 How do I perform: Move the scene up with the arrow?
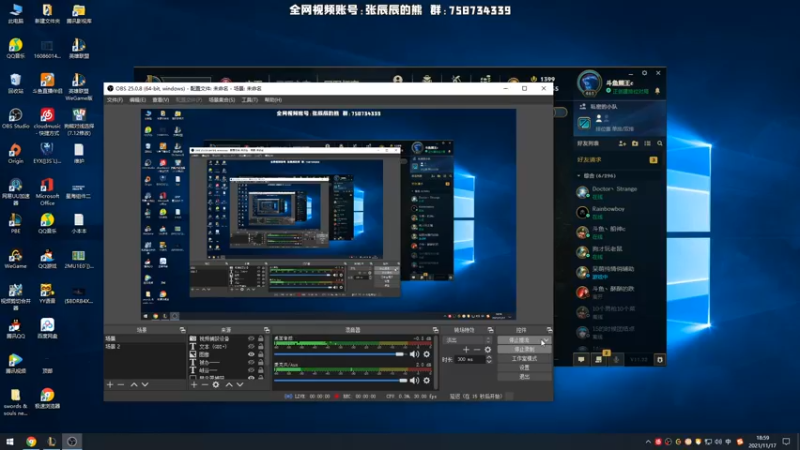click(x=134, y=384)
